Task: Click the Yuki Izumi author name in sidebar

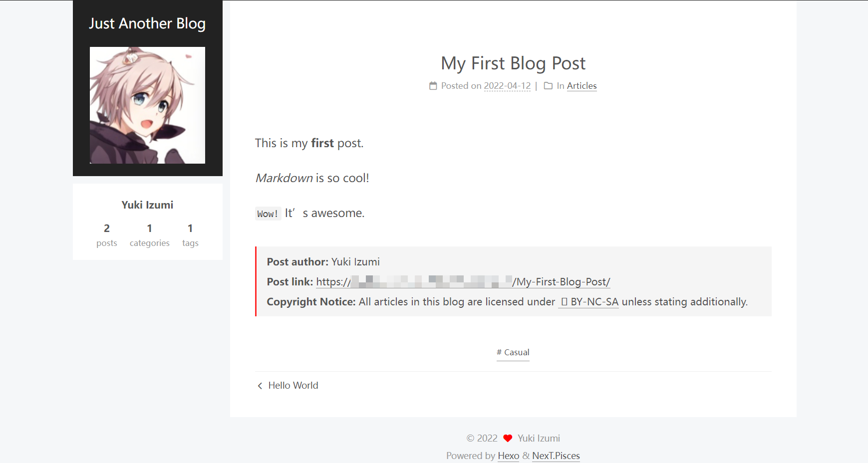Action: tap(147, 205)
